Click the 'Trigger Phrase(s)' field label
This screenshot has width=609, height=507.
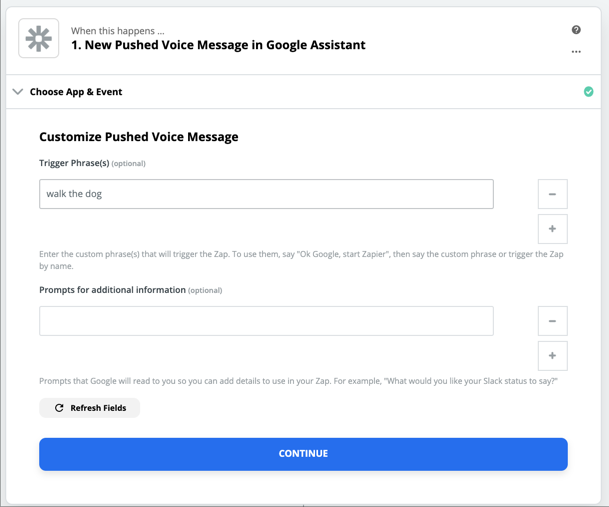coord(74,163)
